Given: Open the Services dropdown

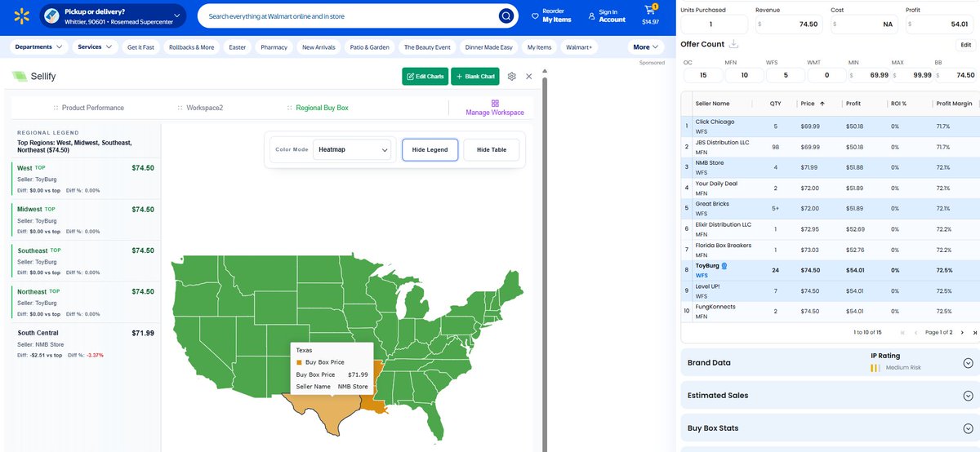Looking at the screenshot, I should coord(96,47).
